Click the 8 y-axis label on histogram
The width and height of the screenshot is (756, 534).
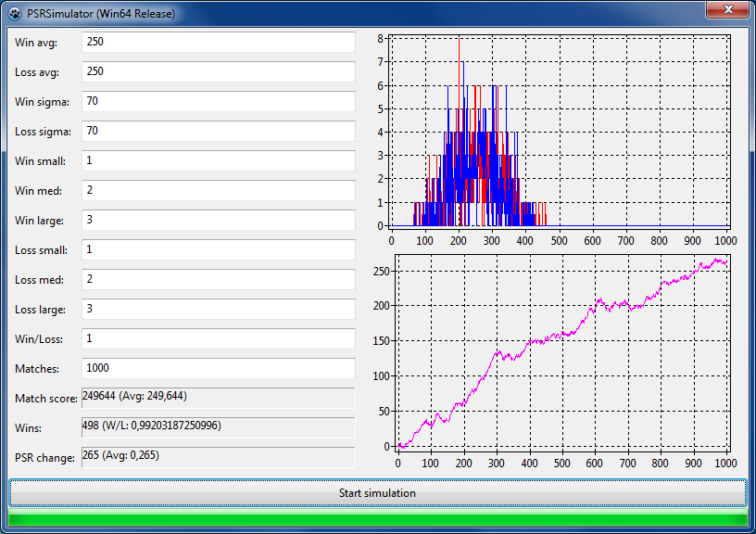381,39
